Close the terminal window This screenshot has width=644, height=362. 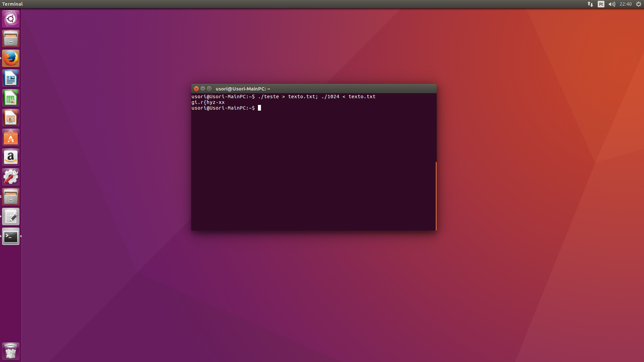coord(197,88)
